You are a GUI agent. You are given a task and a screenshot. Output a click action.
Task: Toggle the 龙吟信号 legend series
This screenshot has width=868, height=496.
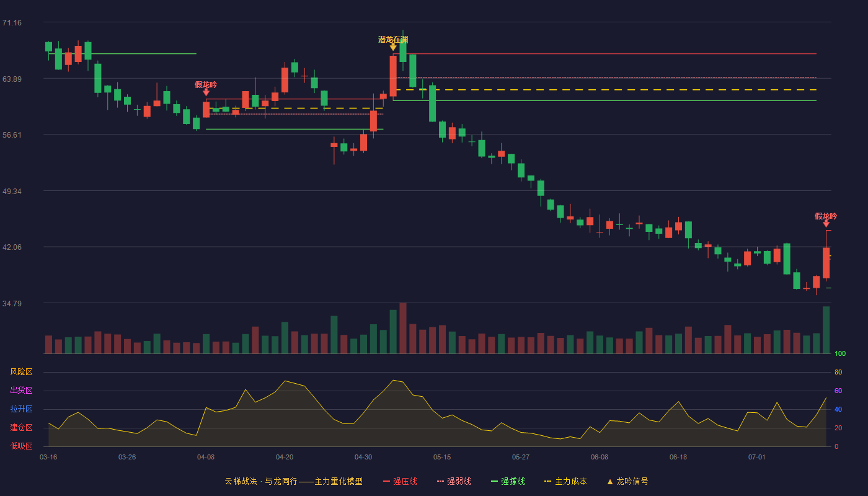click(x=627, y=481)
